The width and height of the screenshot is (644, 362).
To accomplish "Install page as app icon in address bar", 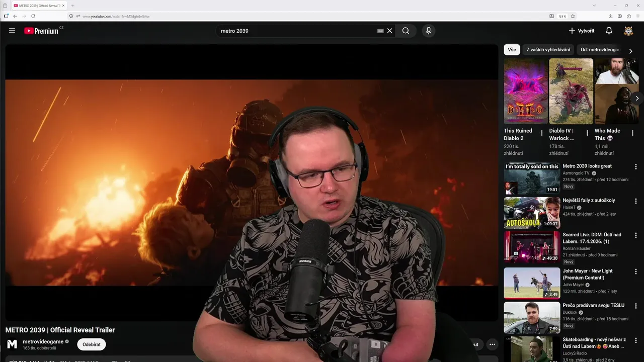I will tap(552, 16).
